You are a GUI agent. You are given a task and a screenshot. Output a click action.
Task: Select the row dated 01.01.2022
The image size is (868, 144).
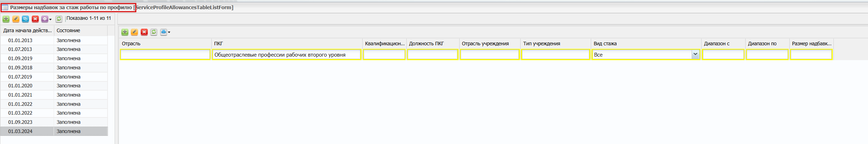(x=54, y=104)
